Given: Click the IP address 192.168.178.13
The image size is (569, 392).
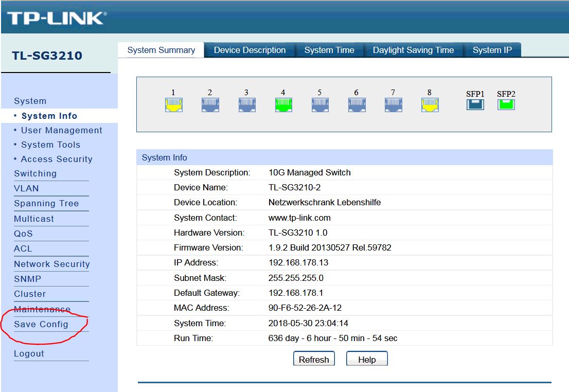Looking at the screenshot, I should tap(298, 262).
